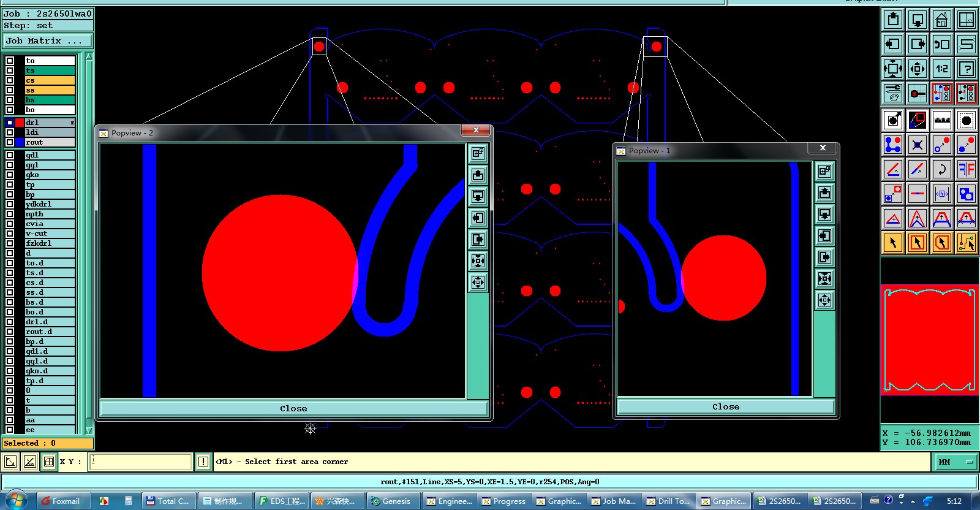Image resolution: width=980 pixels, height=510 pixels.
Task: Toggle the checkbox for layer rout
Action: [10, 142]
